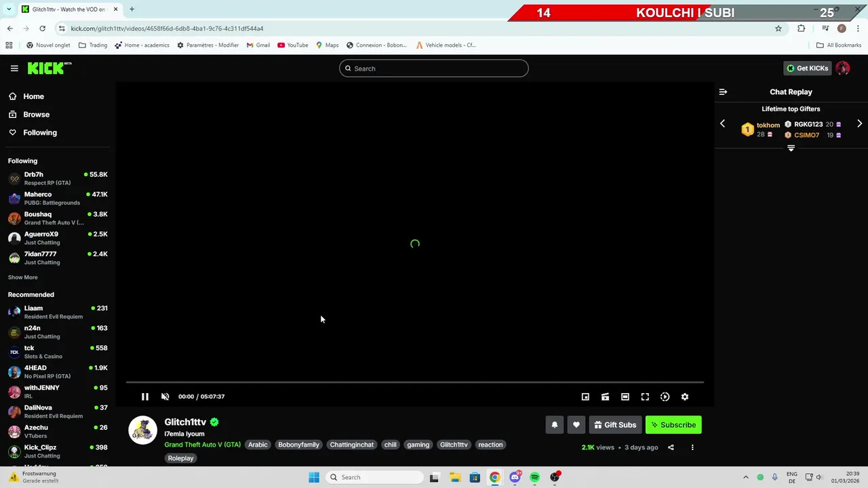
Task: Click the Get KICKs button
Action: pos(807,68)
